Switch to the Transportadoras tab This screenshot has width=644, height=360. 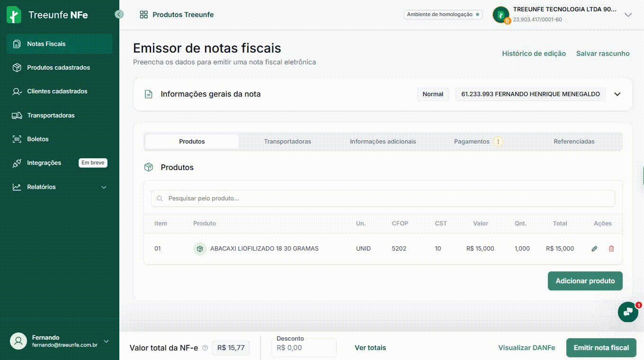tap(287, 142)
